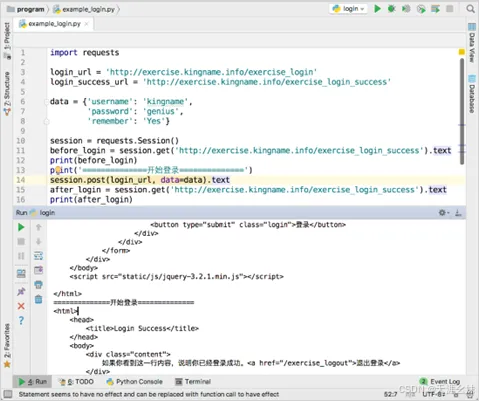This screenshot has width=479, height=401.
Task: Click the yellow inspection indicator square
Action: coord(462,52)
